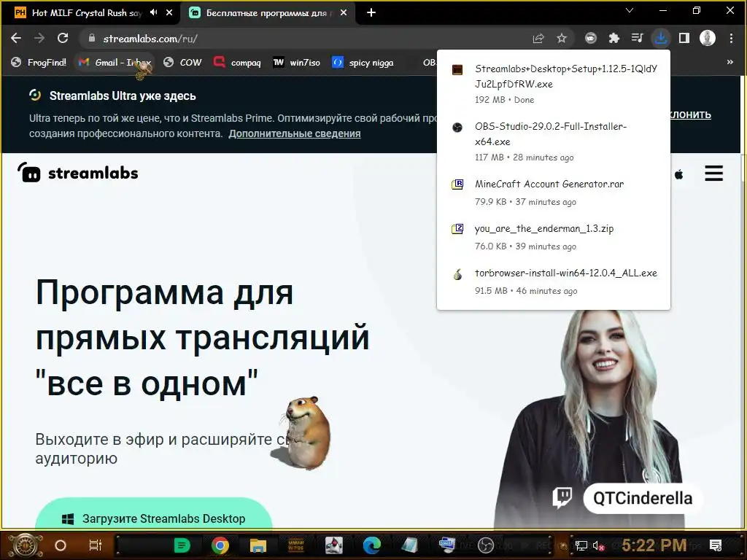
Task: Open the Дополнительные сведения link
Action: point(295,134)
